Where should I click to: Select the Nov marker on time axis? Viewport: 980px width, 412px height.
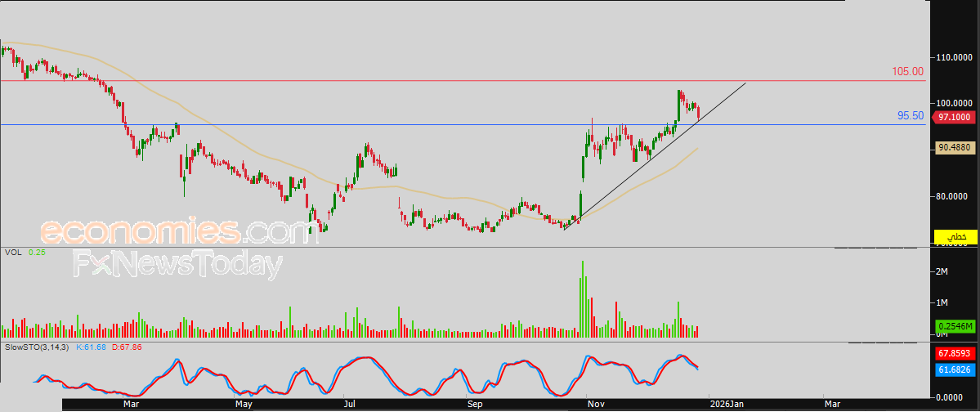[x=594, y=405]
